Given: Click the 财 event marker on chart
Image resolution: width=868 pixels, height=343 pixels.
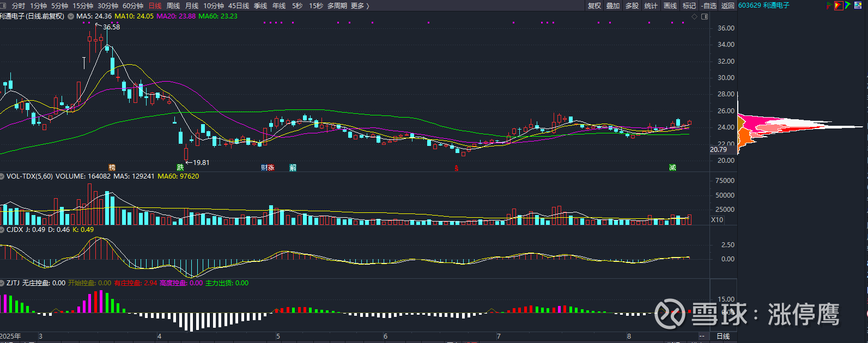Looking at the screenshot, I should [264, 168].
